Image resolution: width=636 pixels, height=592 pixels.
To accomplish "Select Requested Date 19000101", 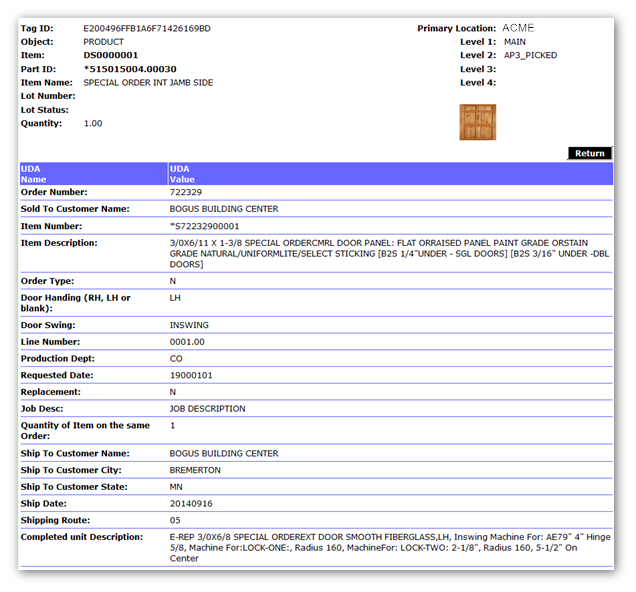I will [191, 375].
